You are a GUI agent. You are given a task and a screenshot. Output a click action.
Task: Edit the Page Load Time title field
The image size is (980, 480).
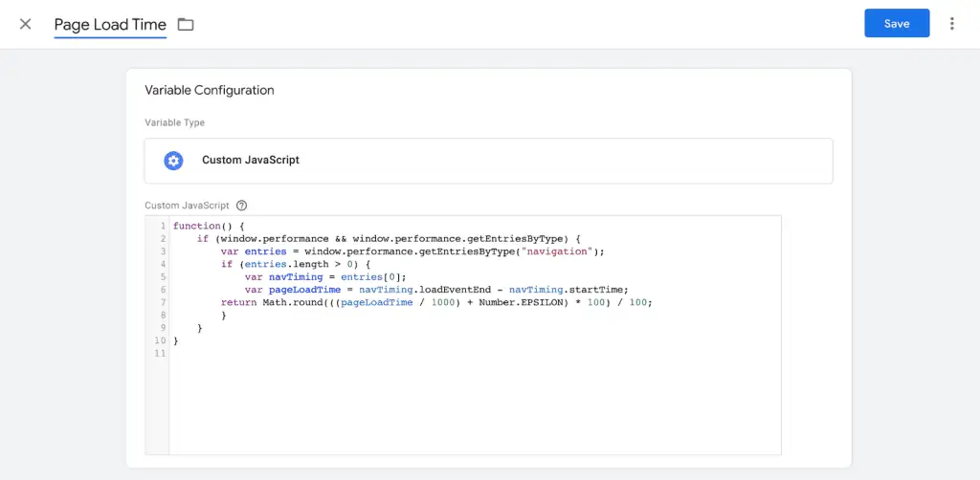pyautogui.click(x=110, y=24)
